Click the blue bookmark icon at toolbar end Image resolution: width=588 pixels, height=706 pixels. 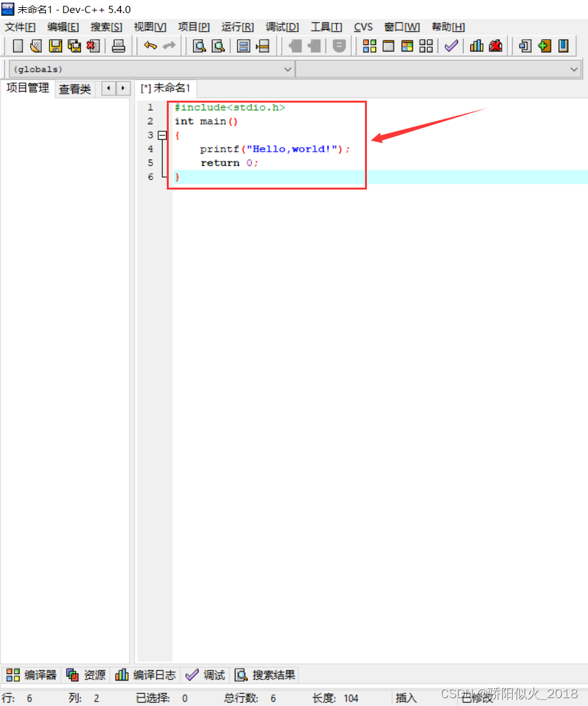click(x=563, y=46)
